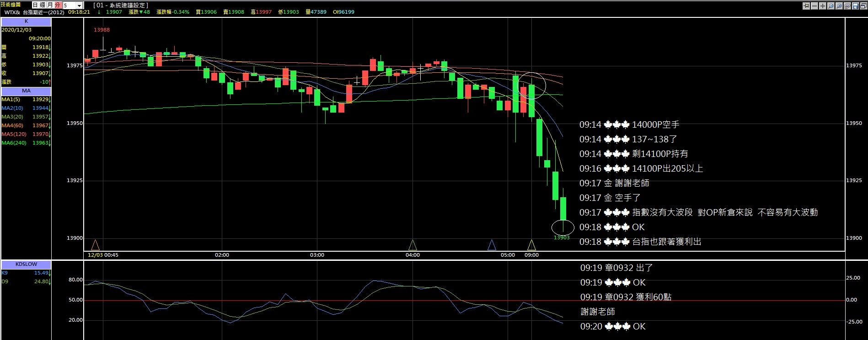Click the message 137~138了
This screenshot has height=340, width=868.
coord(654,139)
